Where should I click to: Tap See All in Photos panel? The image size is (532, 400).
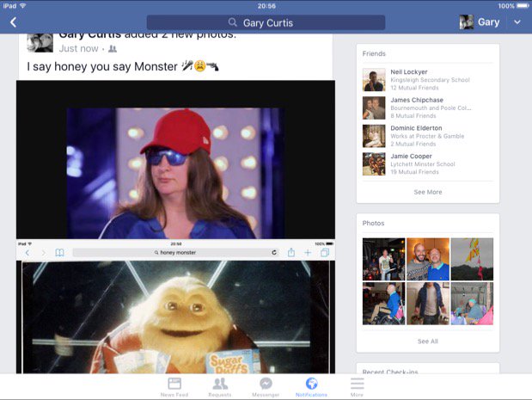[428, 342]
